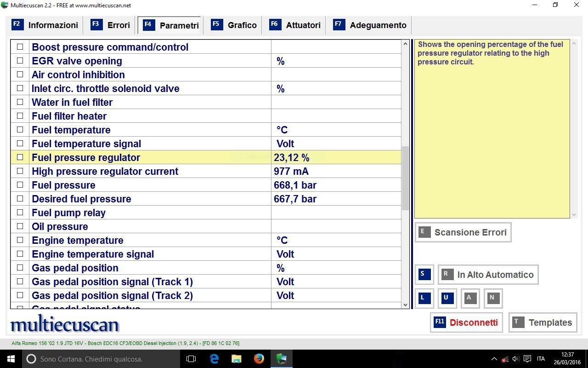Click the parameter list scroll up arrow
This screenshot has height=368, width=588.
pos(405,44)
